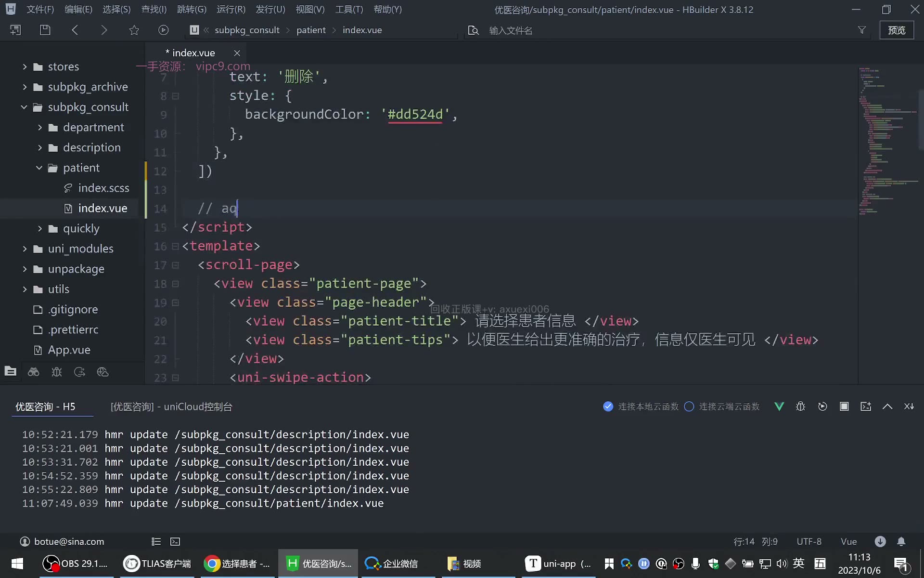The width and height of the screenshot is (924, 578).
Task: Click the 预览 preview button
Action: 897,30
